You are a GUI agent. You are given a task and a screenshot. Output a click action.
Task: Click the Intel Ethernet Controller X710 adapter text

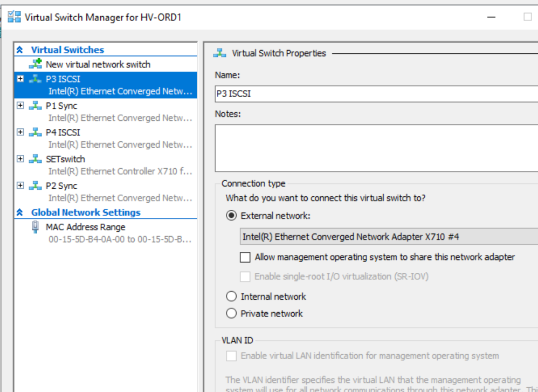[x=120, y=171]
